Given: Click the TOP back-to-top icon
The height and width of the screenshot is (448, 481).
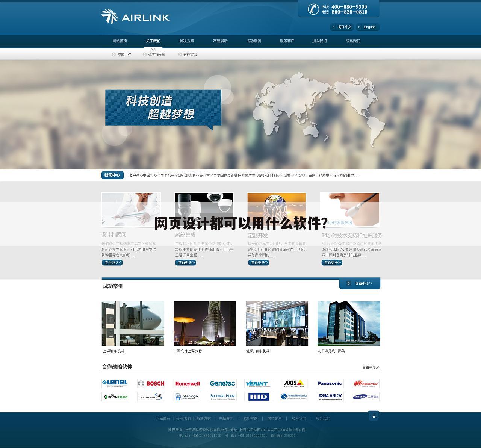Looking at the screenshot, I should coord(374,416).
